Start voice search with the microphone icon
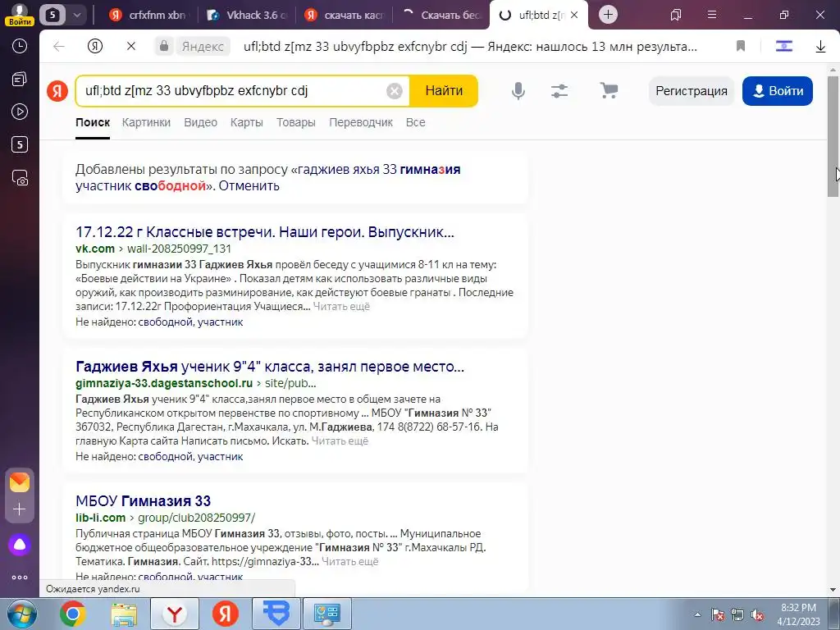Image resolution: width=840 pixels, height=630 pixels. pos(518,90)
